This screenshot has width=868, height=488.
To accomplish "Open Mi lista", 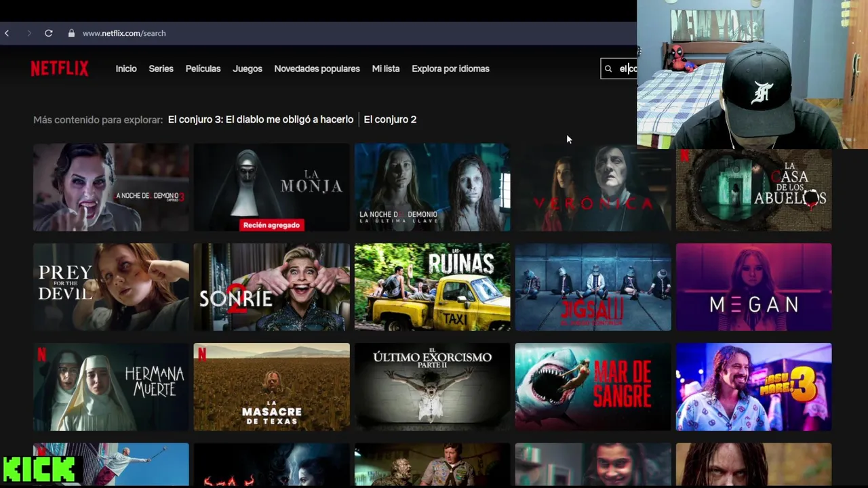I will [386, 68].
